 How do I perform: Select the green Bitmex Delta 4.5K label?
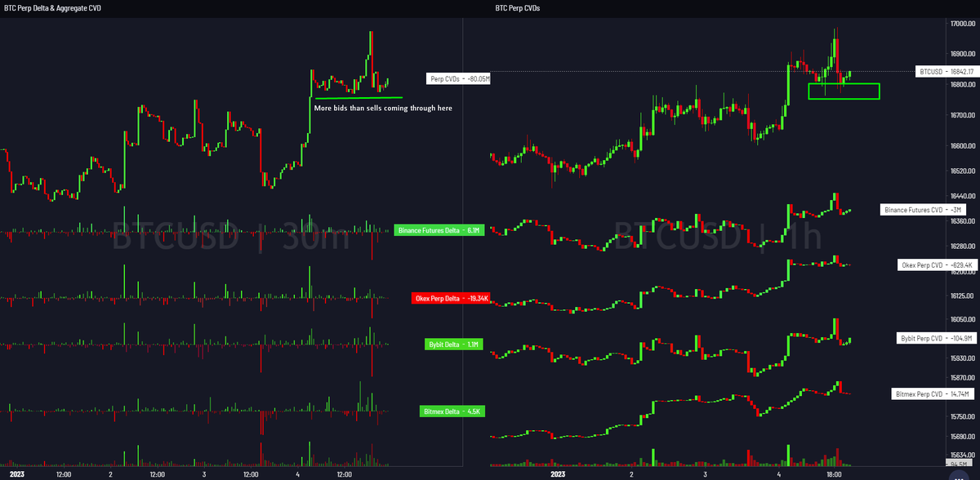click(452, 411)
